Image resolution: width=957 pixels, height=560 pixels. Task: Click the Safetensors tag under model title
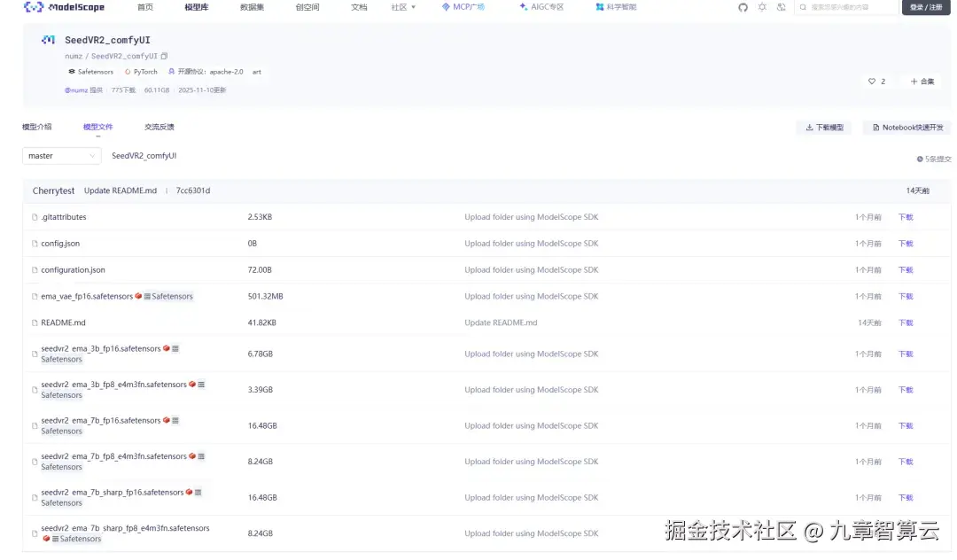tap(90, 72)
